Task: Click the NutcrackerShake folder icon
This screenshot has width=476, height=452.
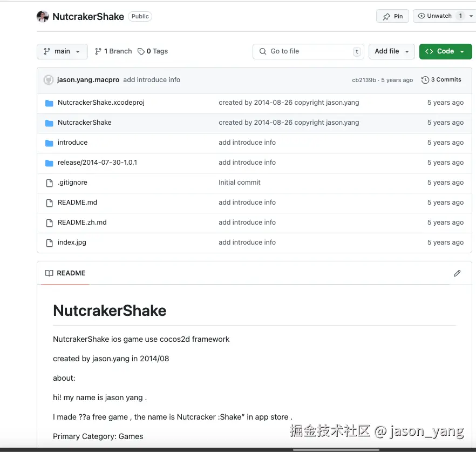Action: coord(49,123)
